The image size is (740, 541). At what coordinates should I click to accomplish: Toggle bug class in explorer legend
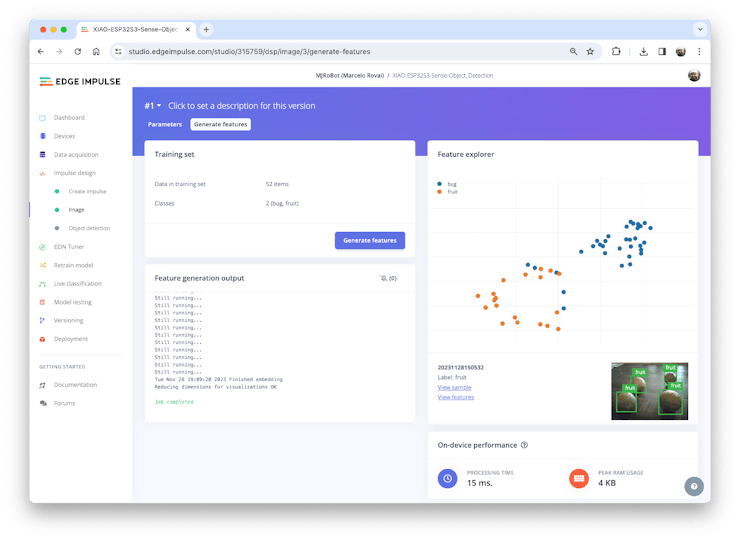(x=447, y=184)
